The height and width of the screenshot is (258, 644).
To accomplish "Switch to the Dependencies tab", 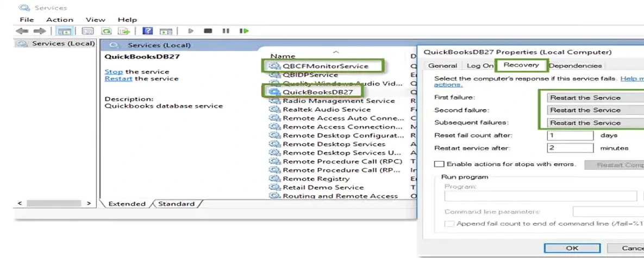I will coord(576,66).
